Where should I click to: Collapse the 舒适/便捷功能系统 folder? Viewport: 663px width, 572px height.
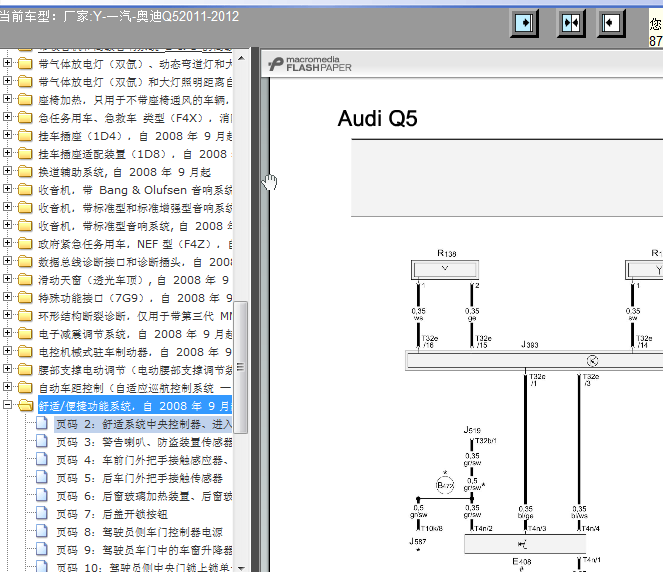coord(7,405)
